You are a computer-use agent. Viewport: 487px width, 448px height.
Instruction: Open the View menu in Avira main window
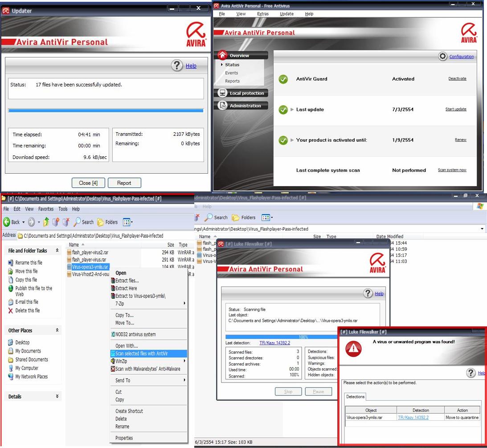pyautogui.click(x=241, y=14)
